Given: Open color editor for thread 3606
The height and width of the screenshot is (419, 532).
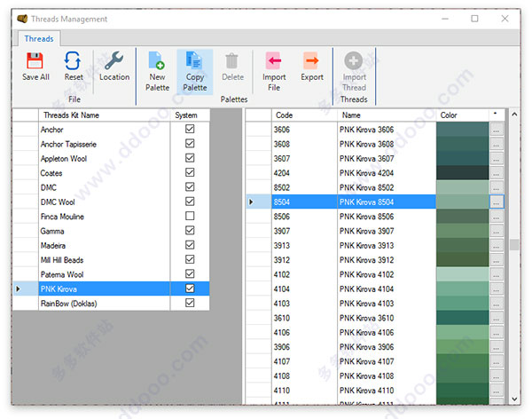Looking at the screenshot, I should tap(496, 130).
